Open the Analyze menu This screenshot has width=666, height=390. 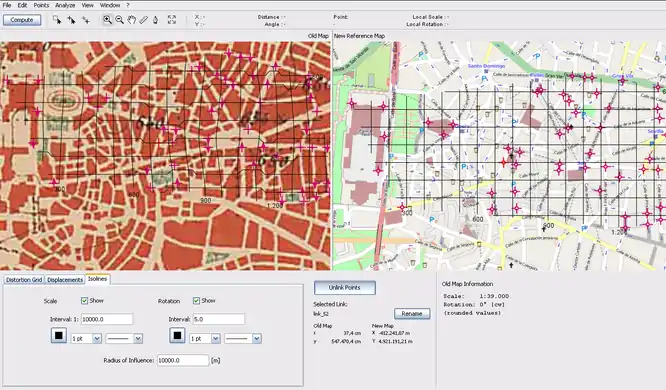point(65,5)
